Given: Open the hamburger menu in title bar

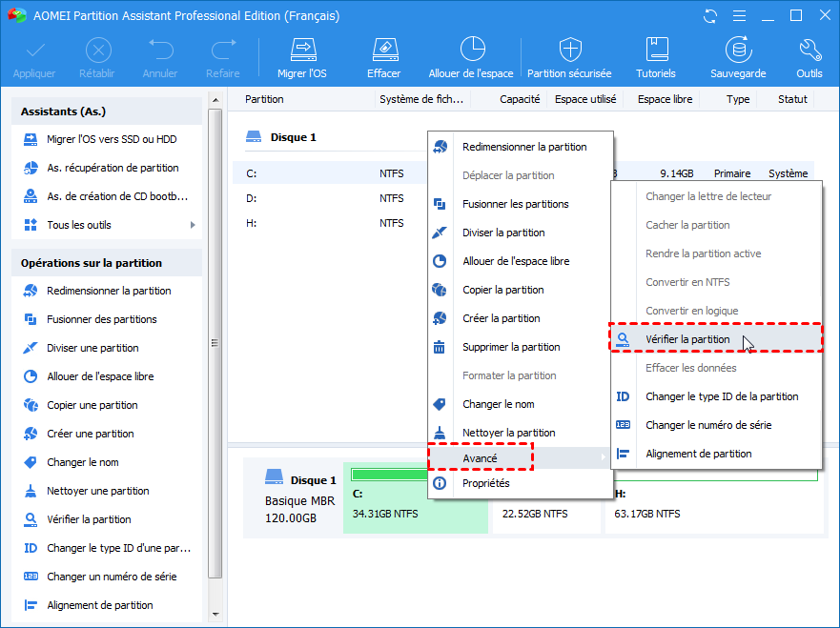Looking at the screenshot, I should (x=739, y=16).
